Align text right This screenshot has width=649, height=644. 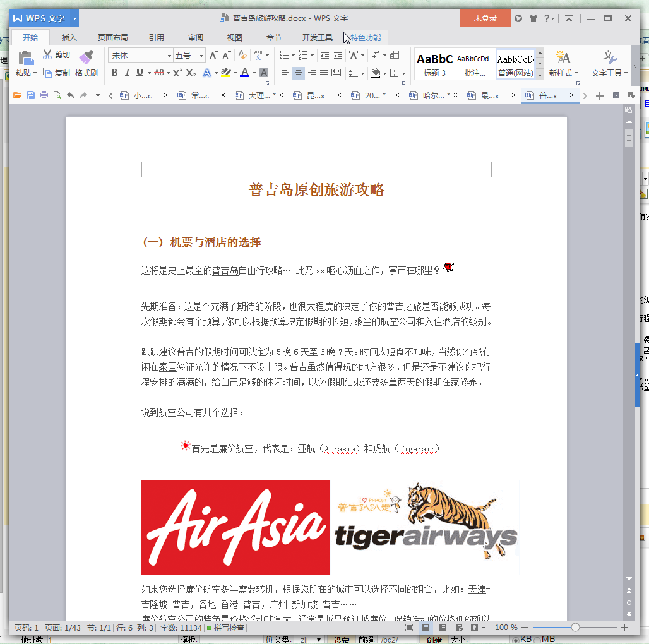pos(312,73)
